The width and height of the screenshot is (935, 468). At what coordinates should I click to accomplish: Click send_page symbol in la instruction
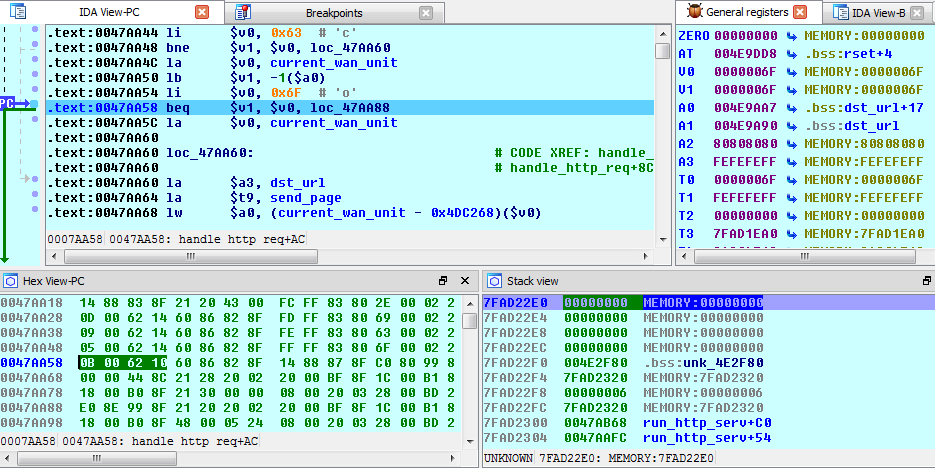306,198
